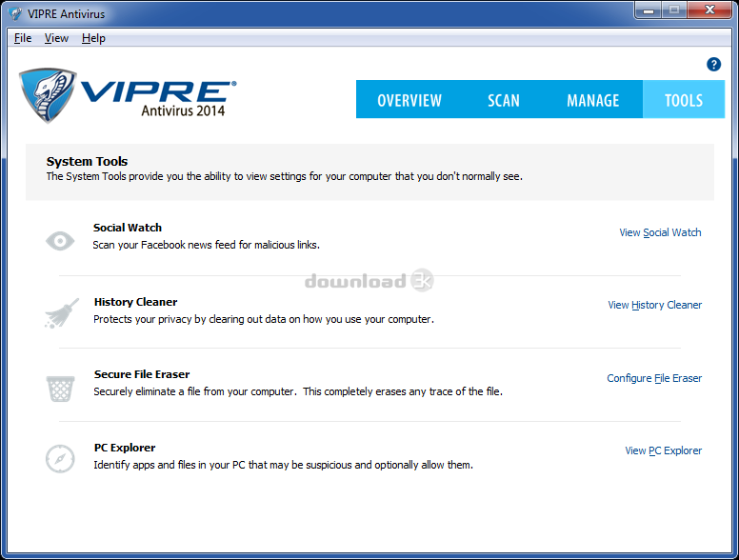Click the System Tools heading
The height and width of the screenshot is (560, 739).
coord(87,161)
